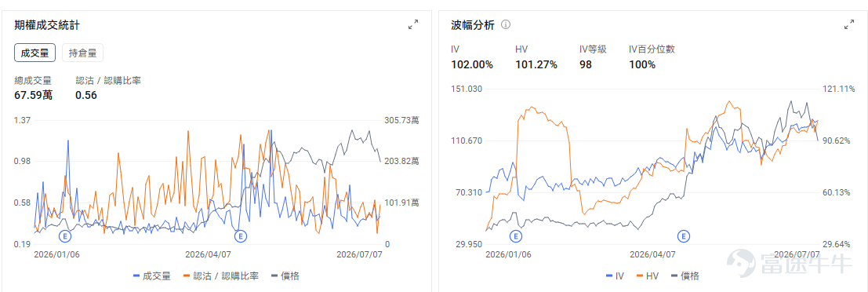Toggle the 成交量 legend series
This screenshot has width=868, height=292.
152,276
